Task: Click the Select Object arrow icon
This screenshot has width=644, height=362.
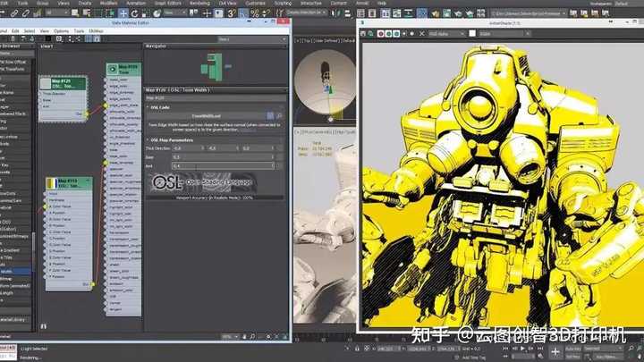Action: point(75,13)
